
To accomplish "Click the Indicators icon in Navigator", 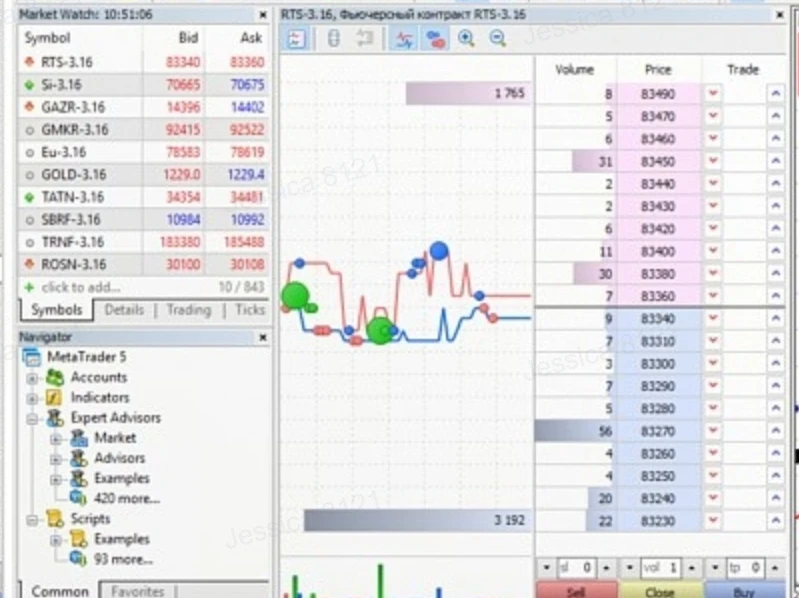I will (x=54, y=397).
